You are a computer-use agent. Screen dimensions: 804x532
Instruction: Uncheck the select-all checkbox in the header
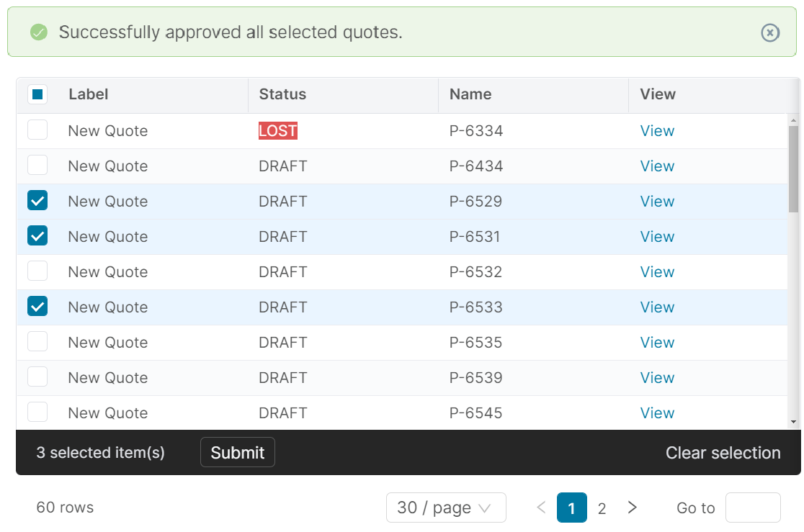click(37, 94)
